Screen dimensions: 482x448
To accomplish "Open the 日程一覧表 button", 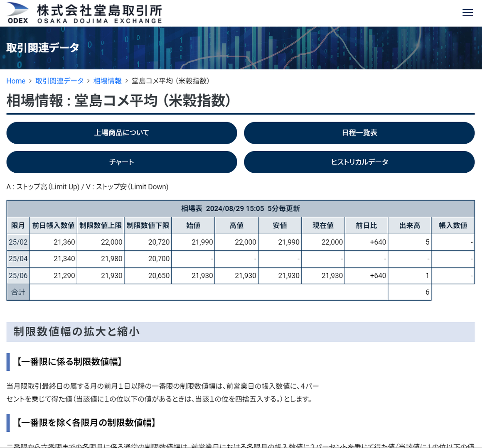I will (x=359, y=133).
